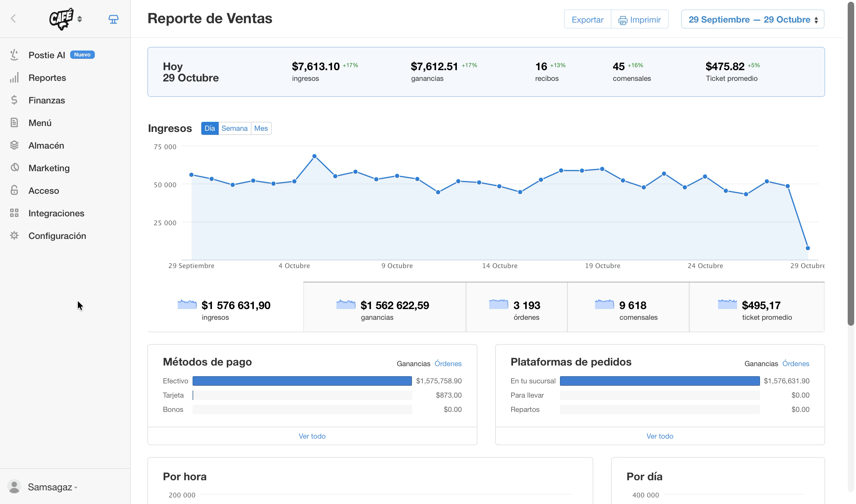Select the ganancias $1 562 622,59 tab
Viewport: 856px width, 504px height.
point(385,307)
